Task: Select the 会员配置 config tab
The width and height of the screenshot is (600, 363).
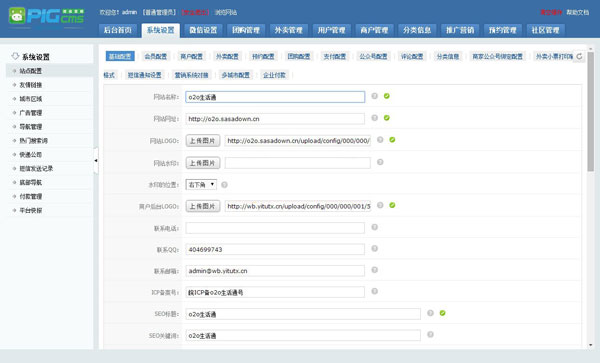Action: (x=156, y=57)
